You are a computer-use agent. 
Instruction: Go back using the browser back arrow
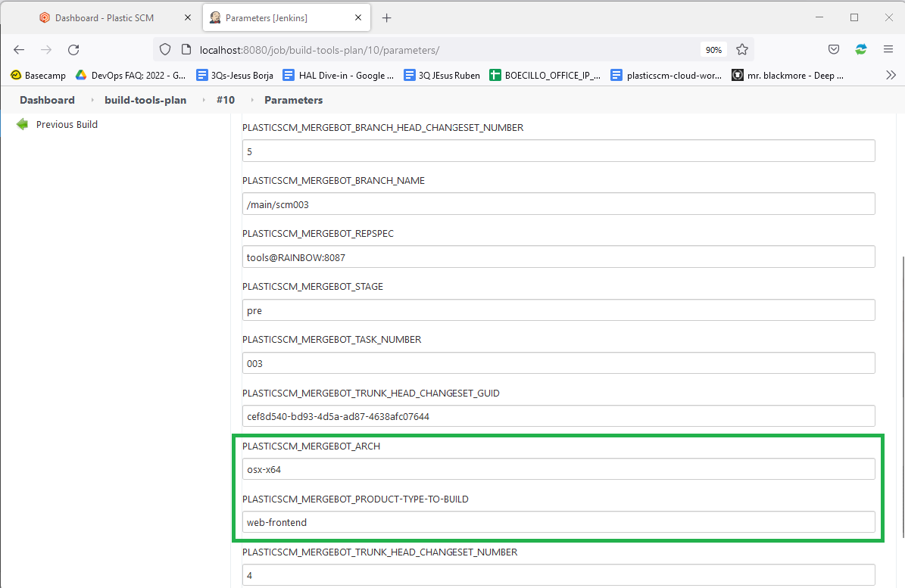point(19,50)
